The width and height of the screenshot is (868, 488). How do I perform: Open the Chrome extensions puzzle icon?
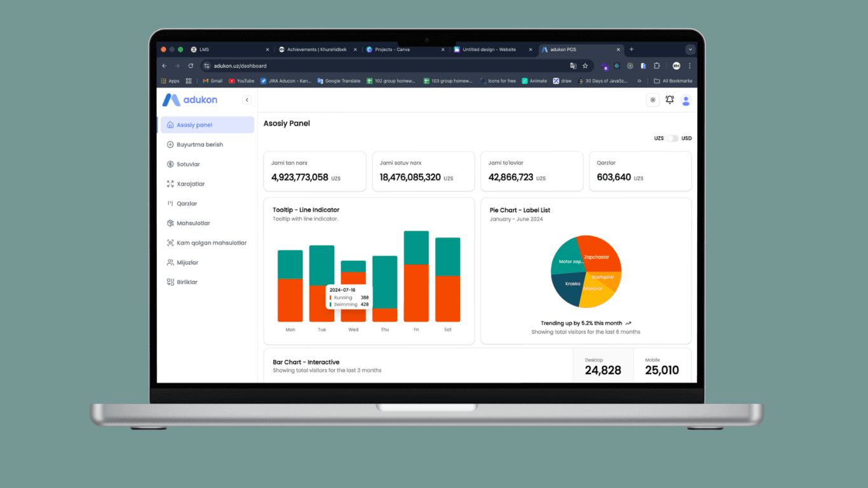point(657,65)
